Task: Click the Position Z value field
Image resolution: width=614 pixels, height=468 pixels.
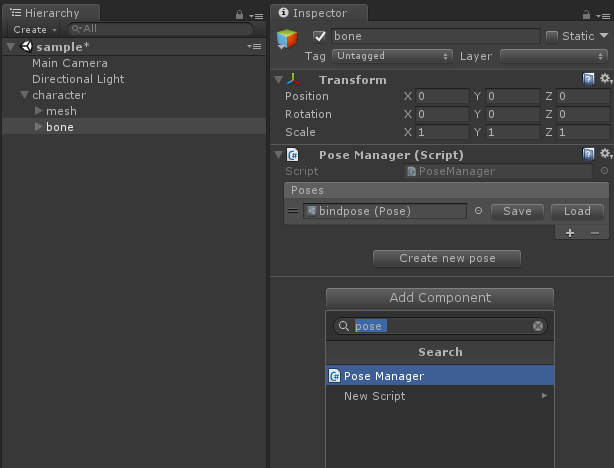Action: point(583,96)
